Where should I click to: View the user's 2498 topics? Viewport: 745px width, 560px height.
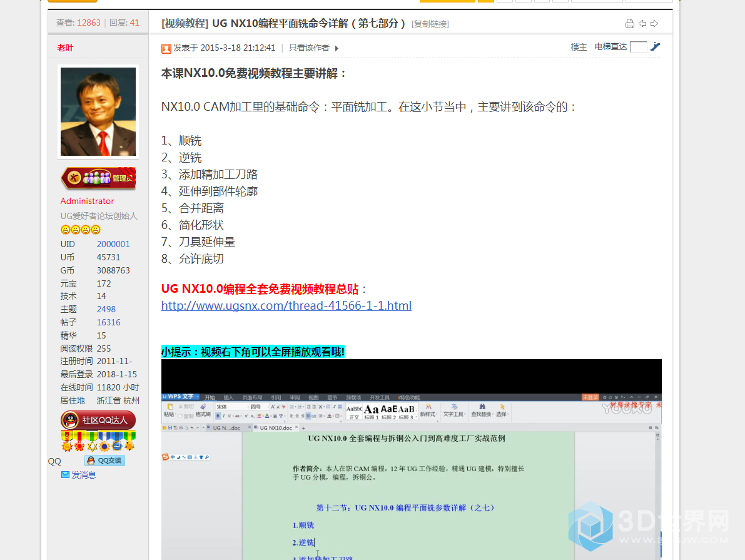point(106,309)
